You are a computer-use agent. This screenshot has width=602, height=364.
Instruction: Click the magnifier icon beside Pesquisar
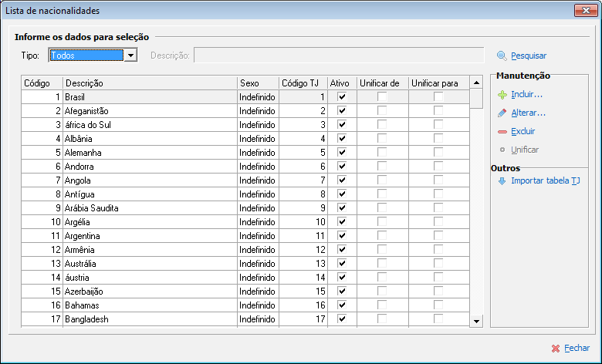point(502,56)
